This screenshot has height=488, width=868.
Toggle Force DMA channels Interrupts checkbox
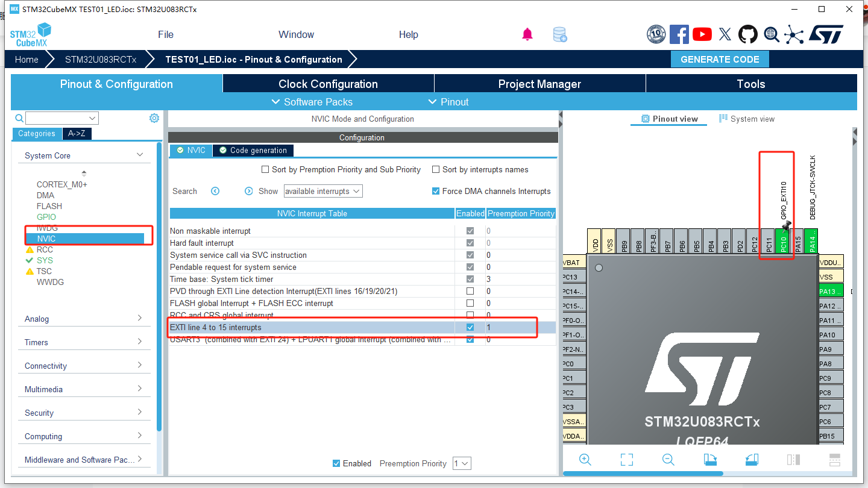click(436, 191)
